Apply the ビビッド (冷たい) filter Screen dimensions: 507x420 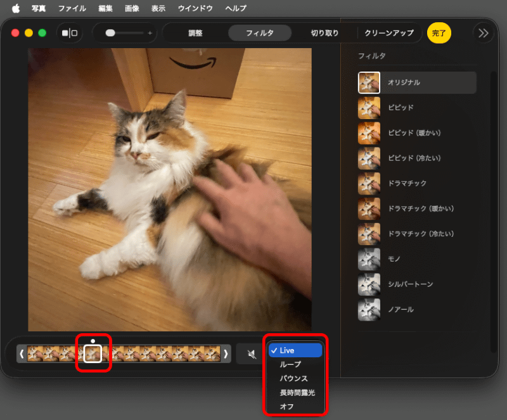click(417, 158)
